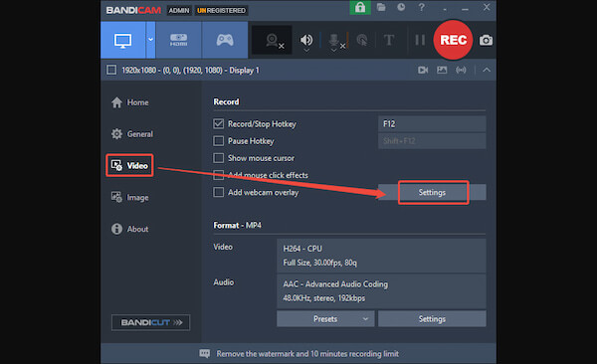Click the chat bubble icon in footer

point(204,354)
